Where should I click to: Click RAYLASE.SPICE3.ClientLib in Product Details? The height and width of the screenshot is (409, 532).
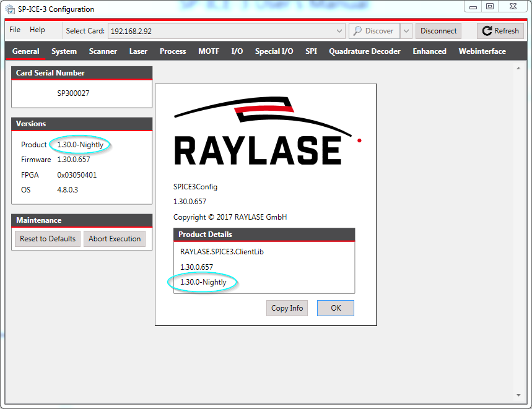[x=222, y=252]
